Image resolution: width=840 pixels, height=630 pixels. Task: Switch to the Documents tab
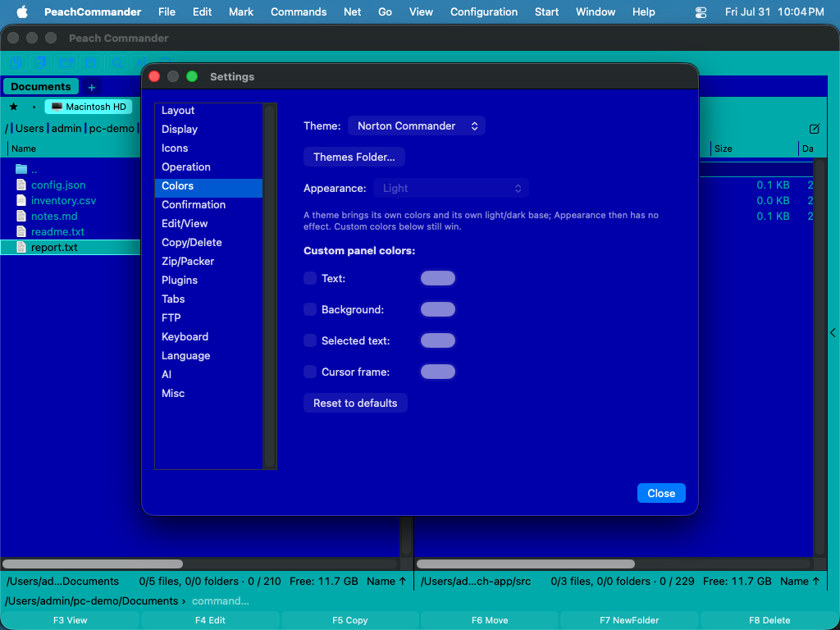pyautogui.click(x=41, y=87)
